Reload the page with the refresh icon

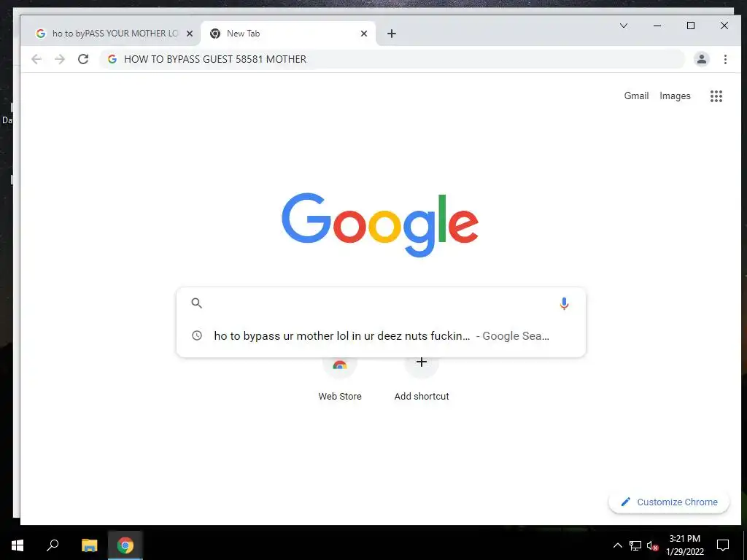click(83, 59)
